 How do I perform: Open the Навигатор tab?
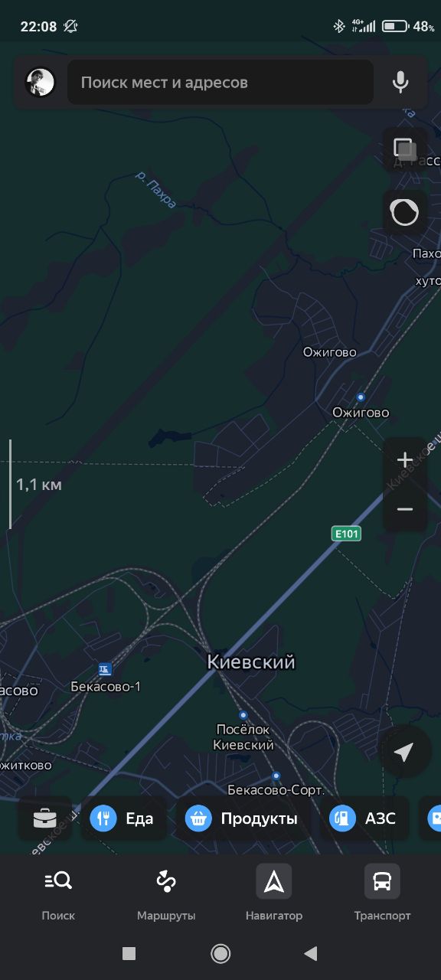[274, 893]
